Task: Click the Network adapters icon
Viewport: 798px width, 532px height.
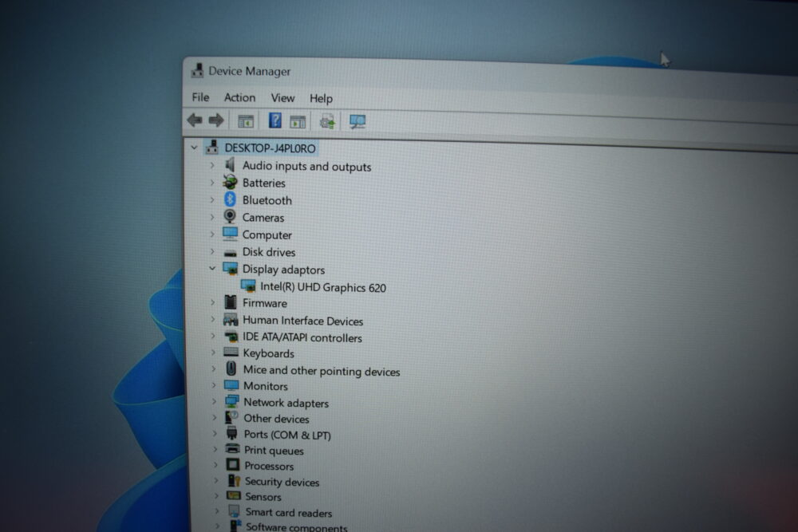Action: (x=231, y=401)
